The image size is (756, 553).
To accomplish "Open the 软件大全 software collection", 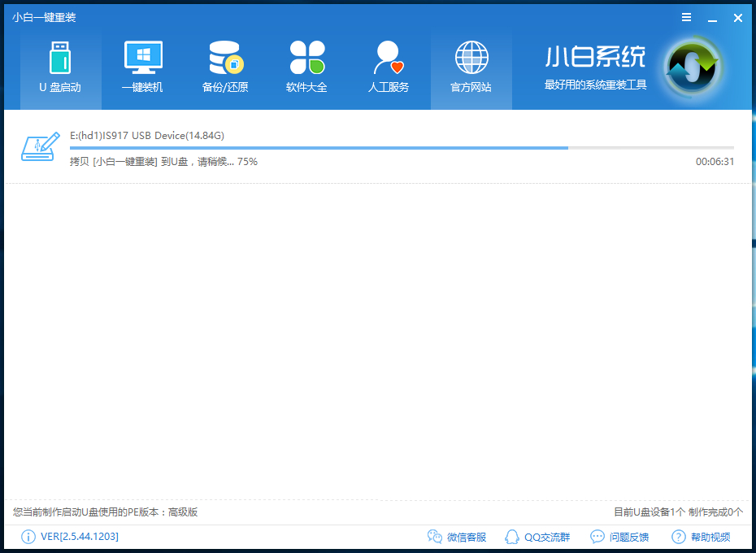I will tap(306, 67).
